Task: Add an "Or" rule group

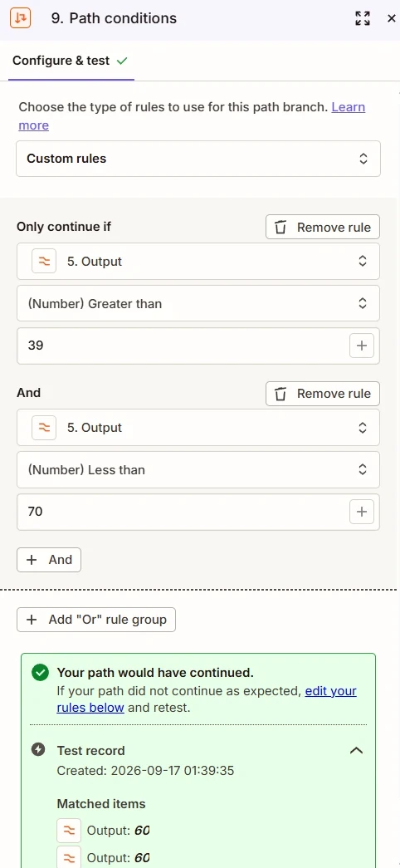Action: [96, 620]
